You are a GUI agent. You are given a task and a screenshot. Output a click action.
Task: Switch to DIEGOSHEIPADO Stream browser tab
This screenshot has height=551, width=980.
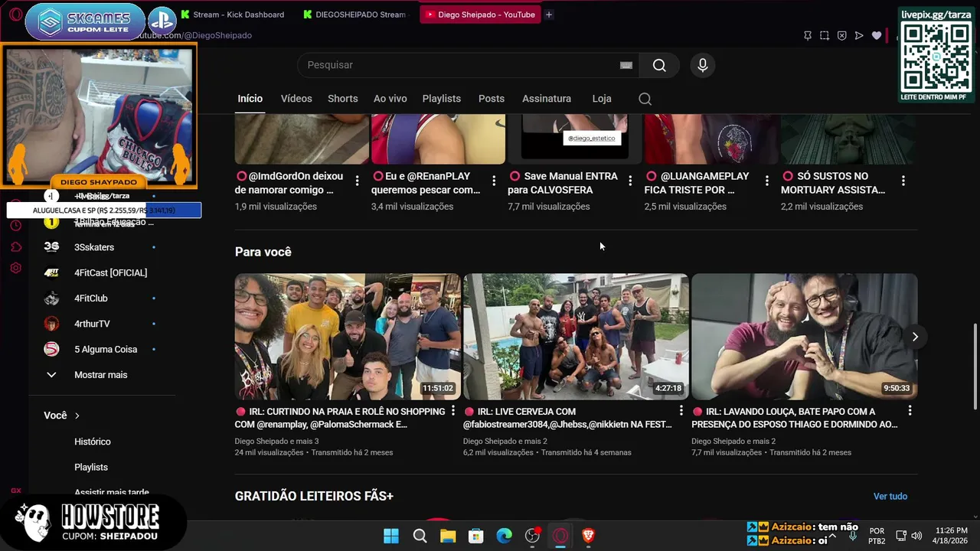[355, 15]
